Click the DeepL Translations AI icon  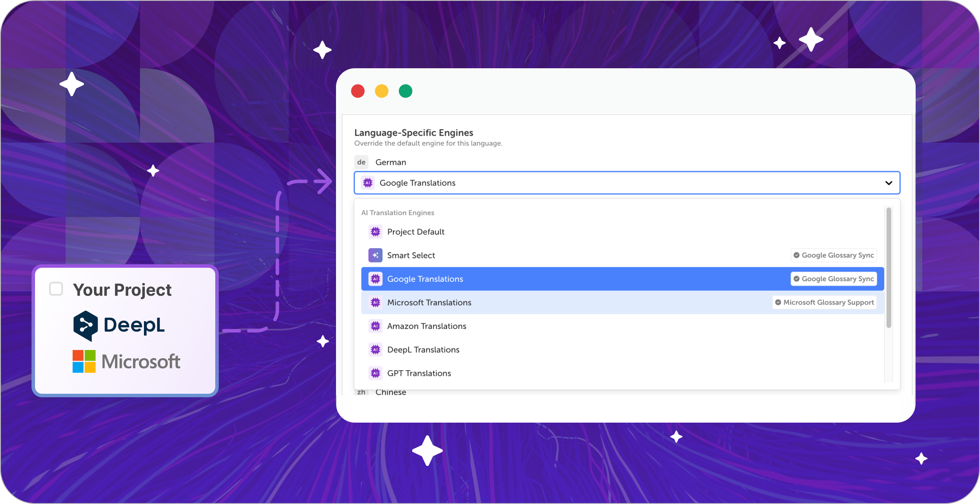375,350
